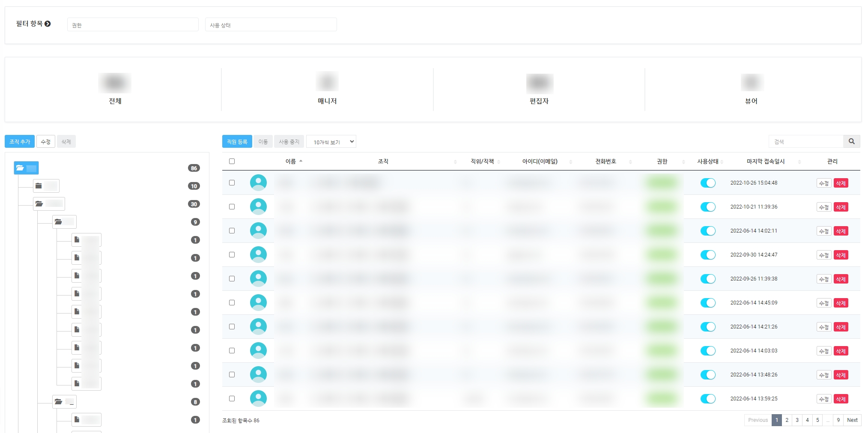Open the 권한 filter dropdown
868x433 pixels.
coord(133,25)
